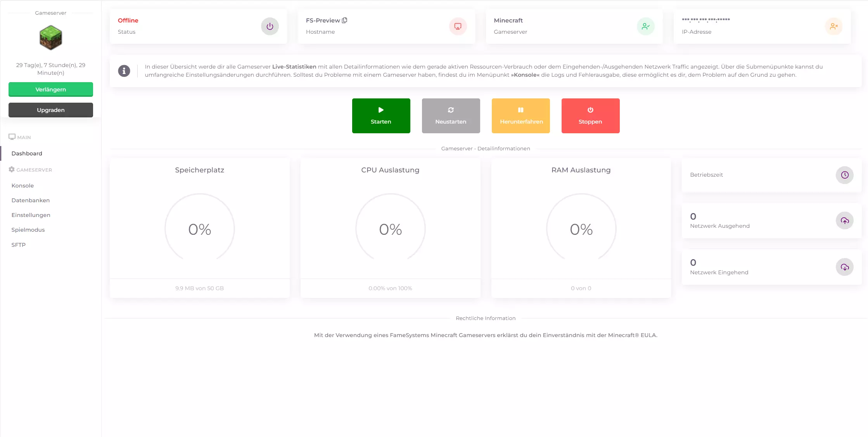This screenshot has width=868, height=437.
Task: Select SFTP in the sidebar
Action: point(19,245)
